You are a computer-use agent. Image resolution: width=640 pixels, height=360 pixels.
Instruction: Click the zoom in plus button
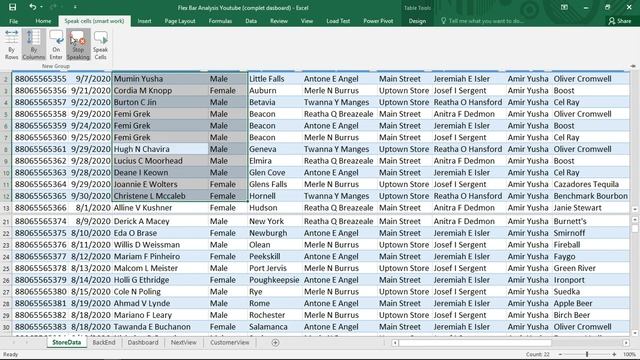[614, 354]
